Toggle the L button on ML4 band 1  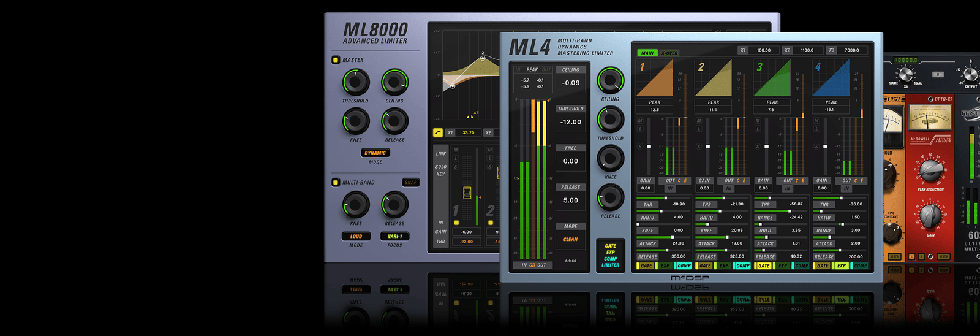click(640, 128)
